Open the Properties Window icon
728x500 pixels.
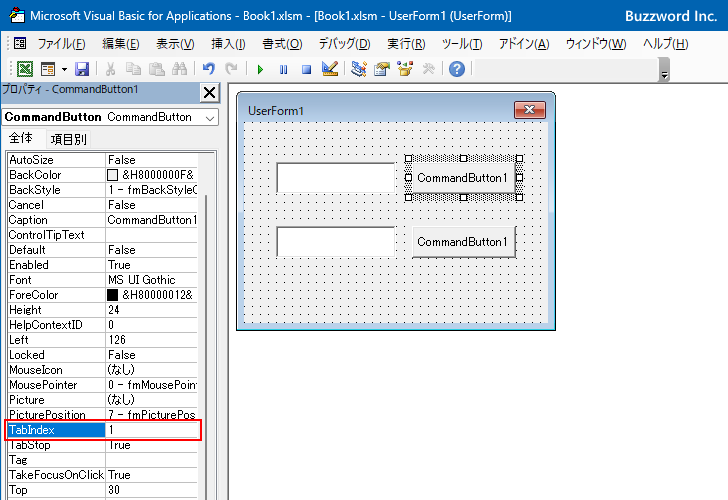(382, 69)
